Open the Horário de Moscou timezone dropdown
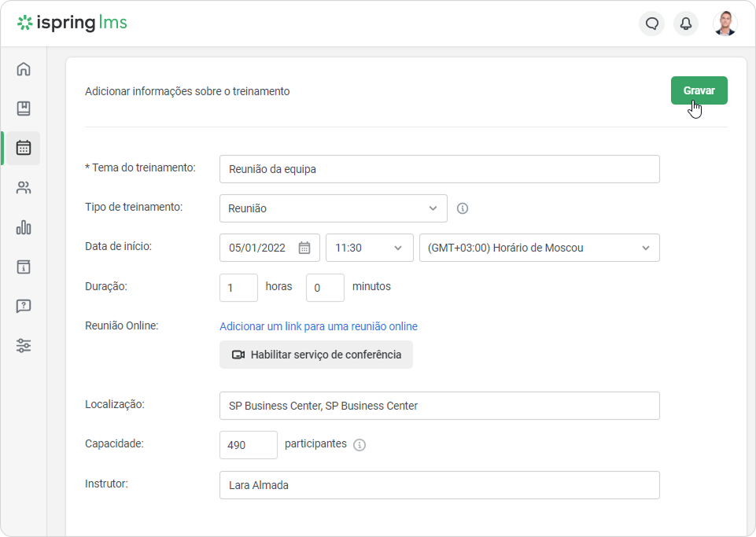The image size is (756, 537). 539,248
